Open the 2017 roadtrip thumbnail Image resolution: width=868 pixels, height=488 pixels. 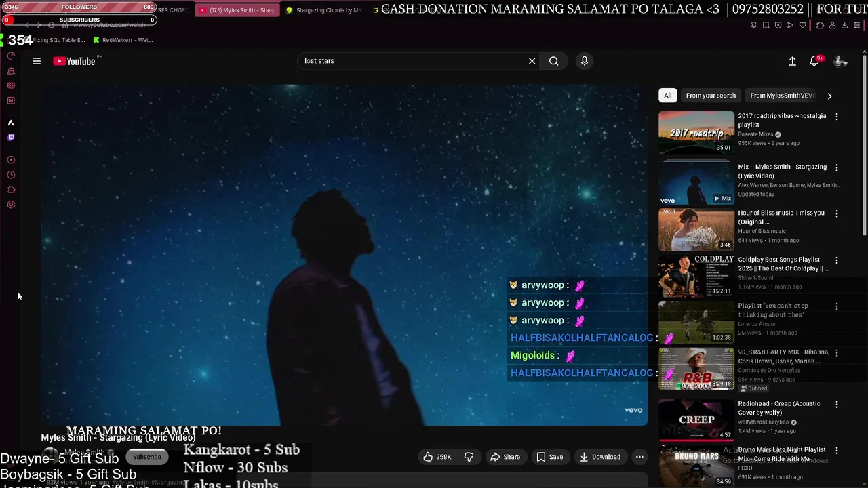coord(696,132)
